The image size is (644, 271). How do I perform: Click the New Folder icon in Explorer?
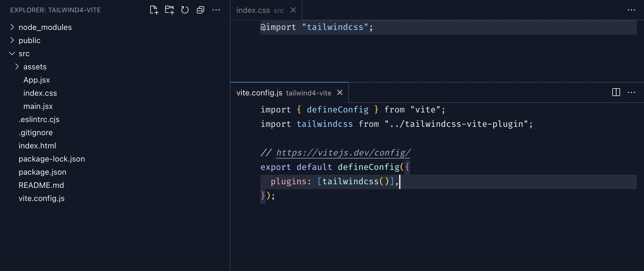(x=169, y=10)
